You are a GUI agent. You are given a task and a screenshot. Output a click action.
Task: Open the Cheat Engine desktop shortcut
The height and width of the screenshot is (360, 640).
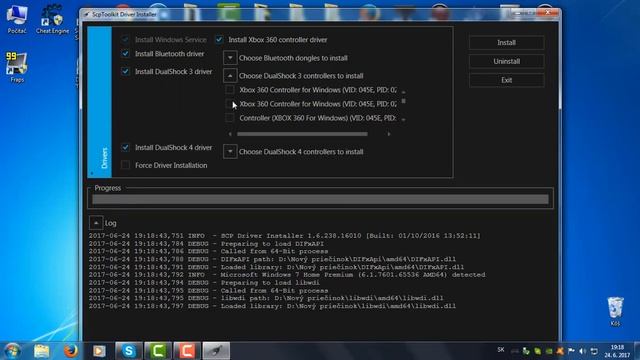52,19
